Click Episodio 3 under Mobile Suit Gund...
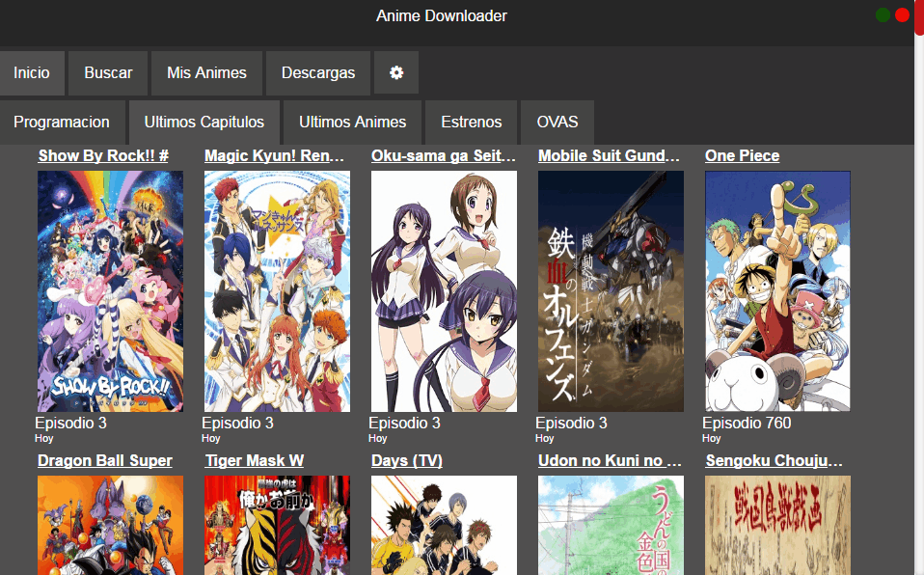 [571, 423]
